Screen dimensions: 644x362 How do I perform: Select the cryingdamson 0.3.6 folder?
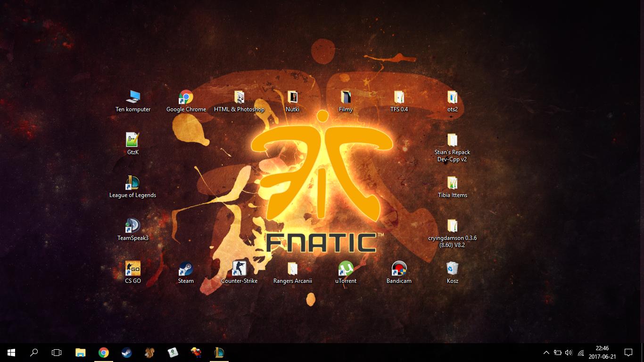452,233
